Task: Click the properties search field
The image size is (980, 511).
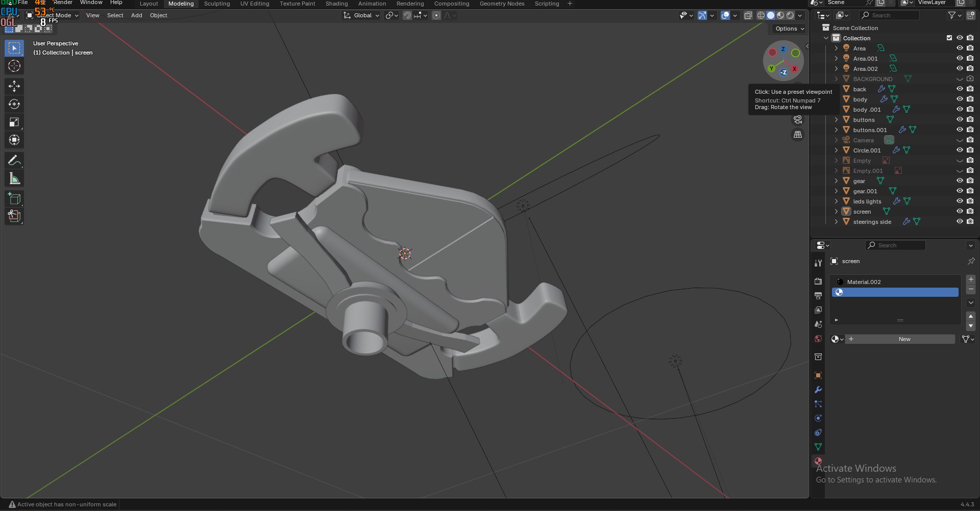Action: [x=896, y=245]
